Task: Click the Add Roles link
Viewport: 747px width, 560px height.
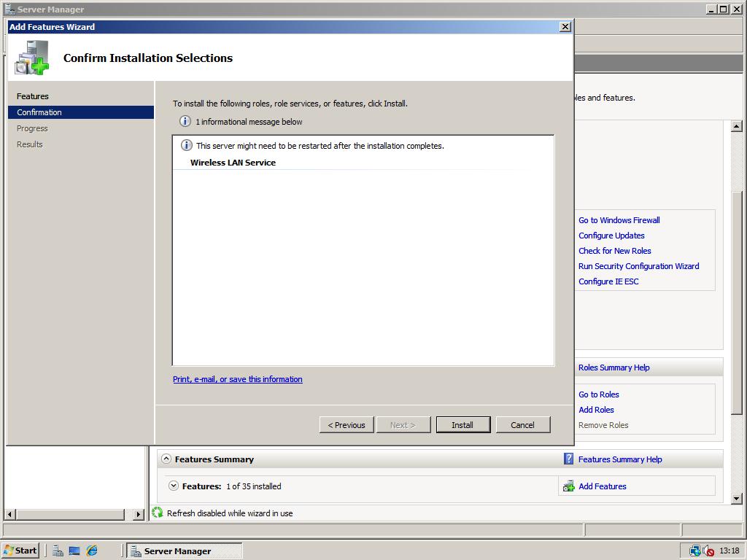Action: (x=596, y=410)
